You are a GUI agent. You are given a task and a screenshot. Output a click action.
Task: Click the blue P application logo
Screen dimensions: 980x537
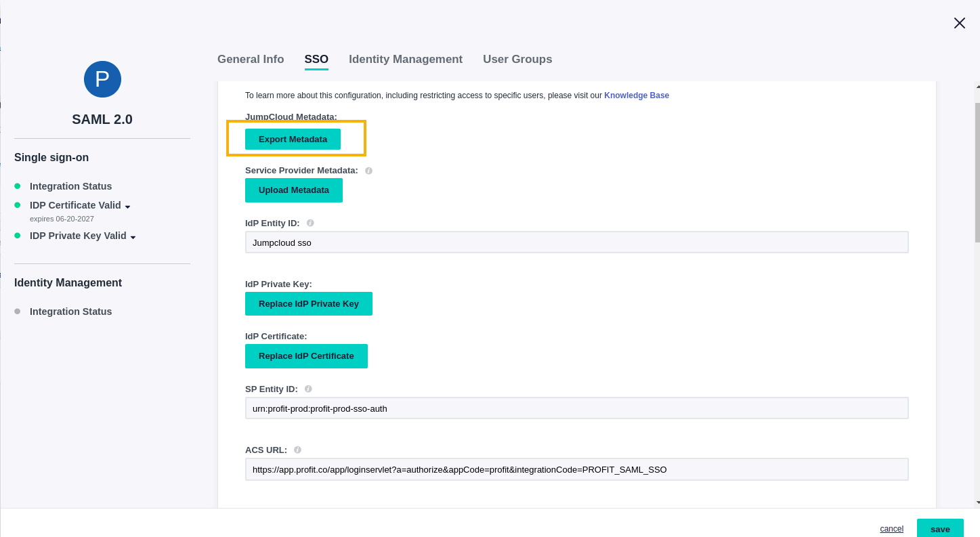coord(102,79)
